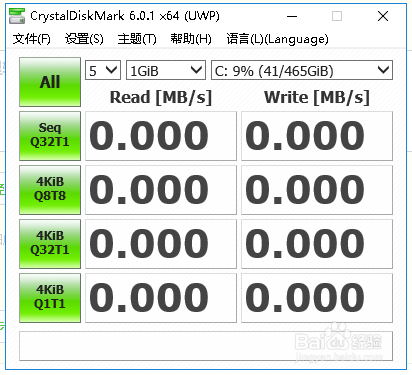Click the Read [MB/s] column header
The width and height of the screenshot is (412, 375).
tap(161, 97)
